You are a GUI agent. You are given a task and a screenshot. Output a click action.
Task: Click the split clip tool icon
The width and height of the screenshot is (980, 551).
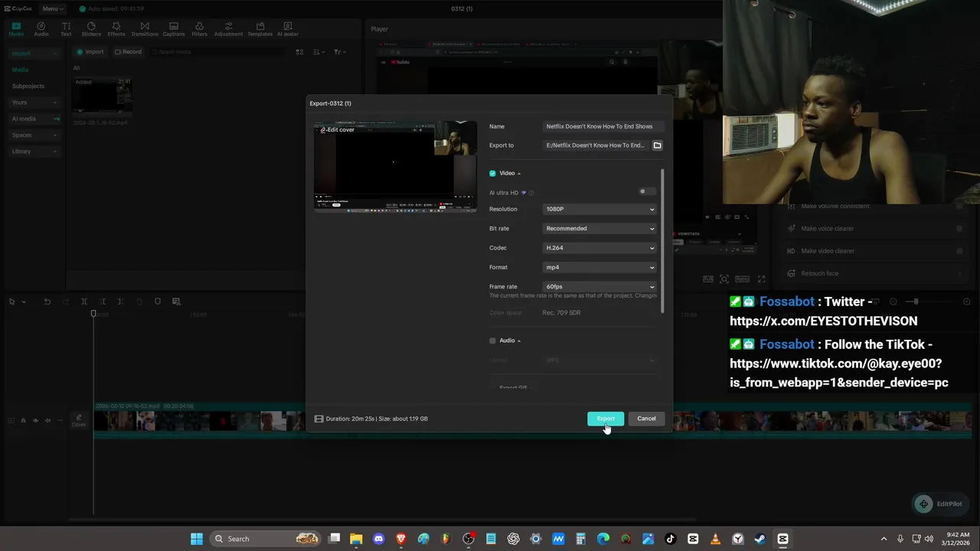coord(84,302)
